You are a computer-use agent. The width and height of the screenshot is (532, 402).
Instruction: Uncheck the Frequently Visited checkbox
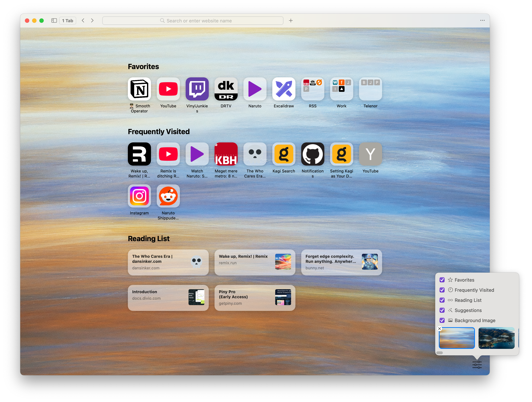point(442,290)
